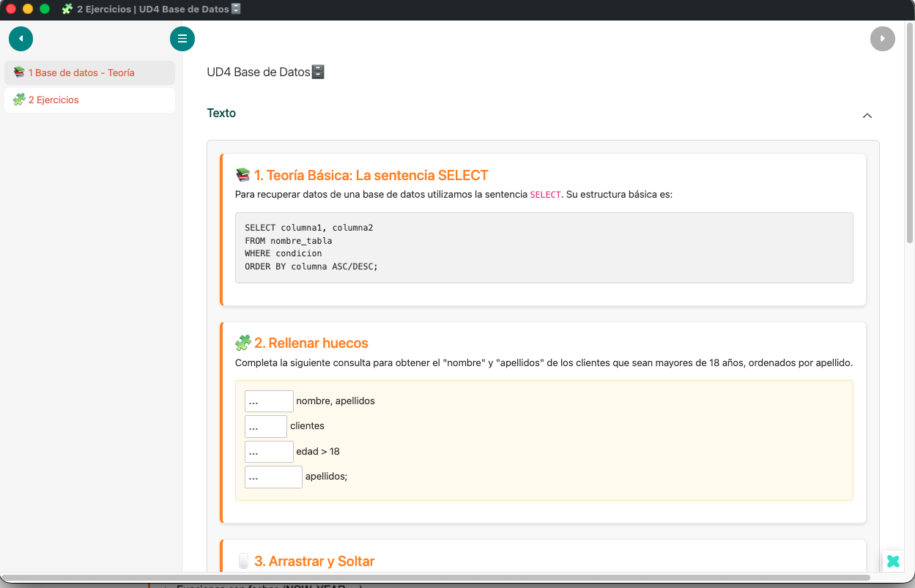Click the file cabinet icon in page title
This screenshot has height=588, width=915.
[x=318, y=72]
